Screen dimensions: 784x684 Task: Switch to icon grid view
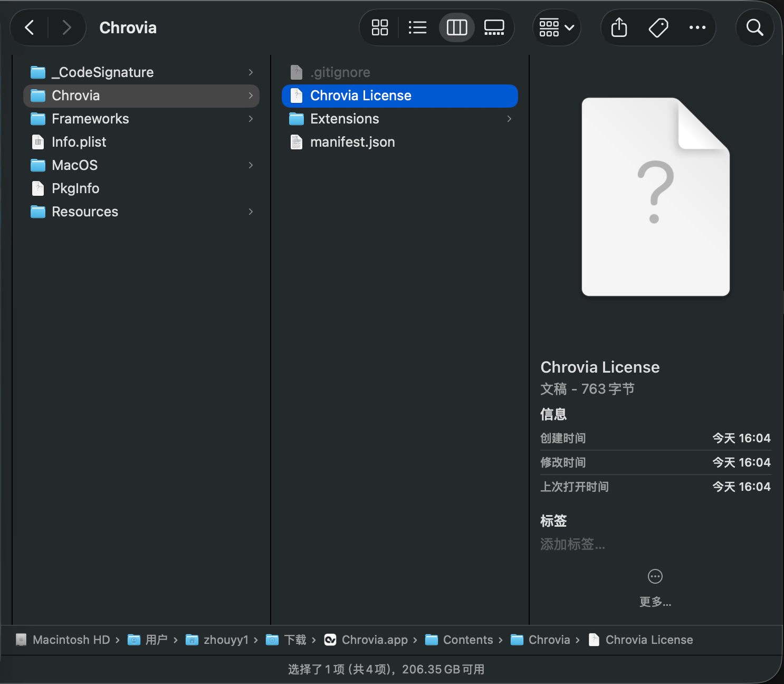380,27
